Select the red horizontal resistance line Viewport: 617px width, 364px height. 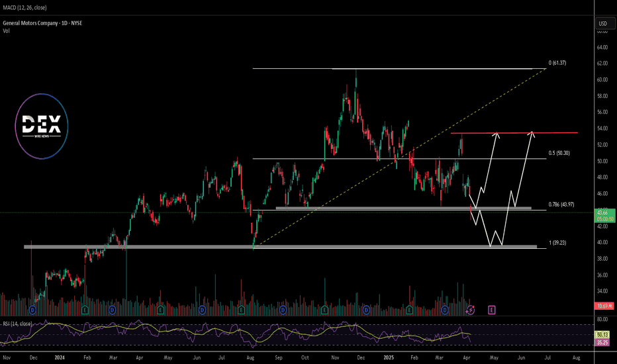[514, 133]
